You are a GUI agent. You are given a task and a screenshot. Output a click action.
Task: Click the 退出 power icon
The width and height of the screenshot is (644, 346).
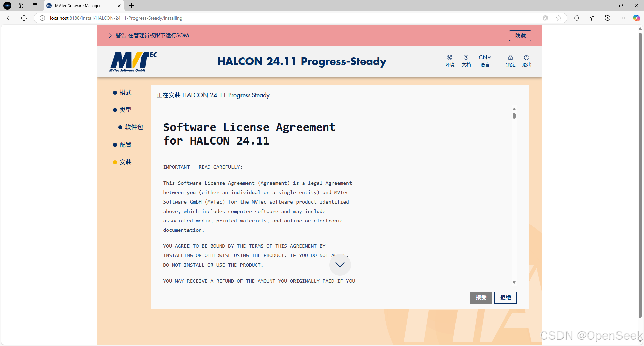(x=526, y=61)
